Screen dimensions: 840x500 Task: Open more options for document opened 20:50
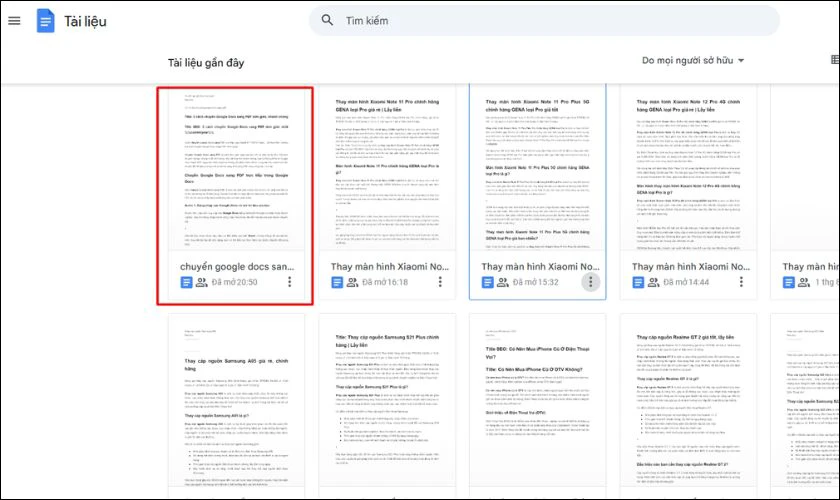pos(290,282)
